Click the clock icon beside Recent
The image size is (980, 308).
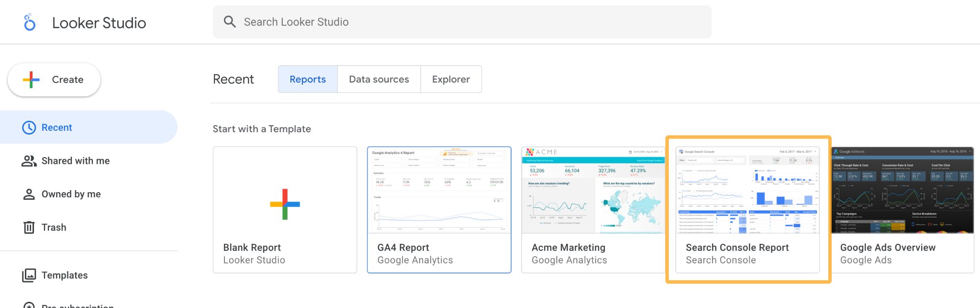pyautogui.click(x=29, y=127)
